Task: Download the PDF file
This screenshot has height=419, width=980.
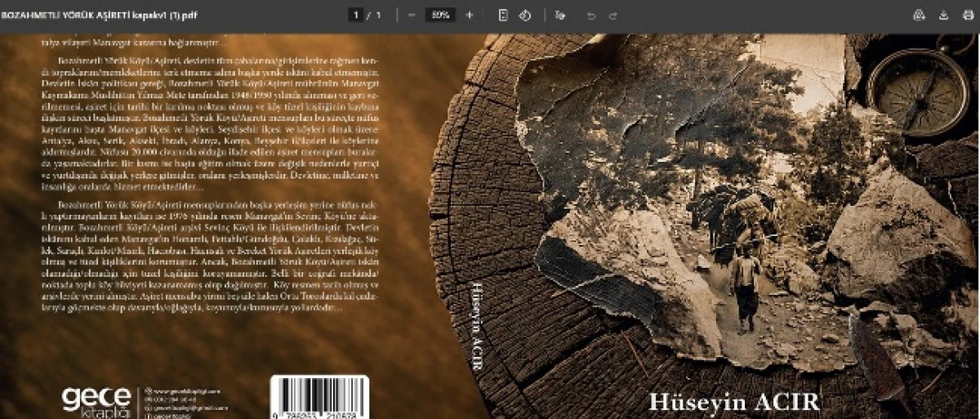Action: click(x=943, y=15)
